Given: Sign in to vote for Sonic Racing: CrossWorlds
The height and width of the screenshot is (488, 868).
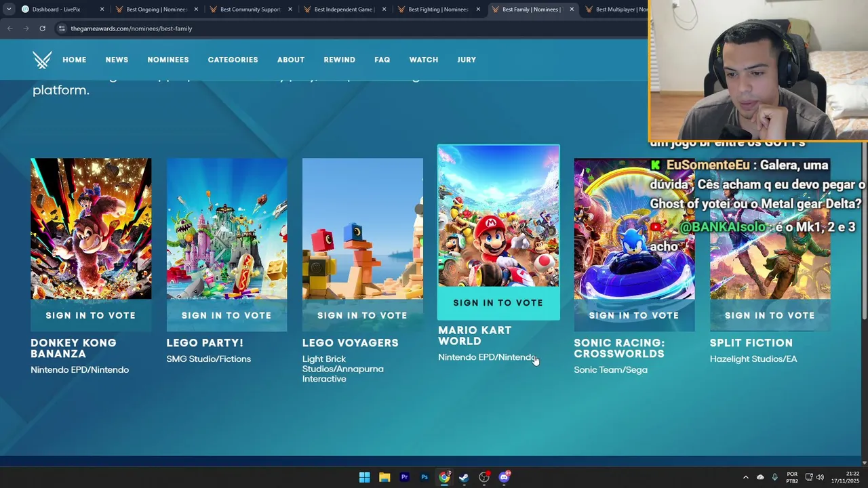Looking at the screenshot, I should tap(634, 315).
